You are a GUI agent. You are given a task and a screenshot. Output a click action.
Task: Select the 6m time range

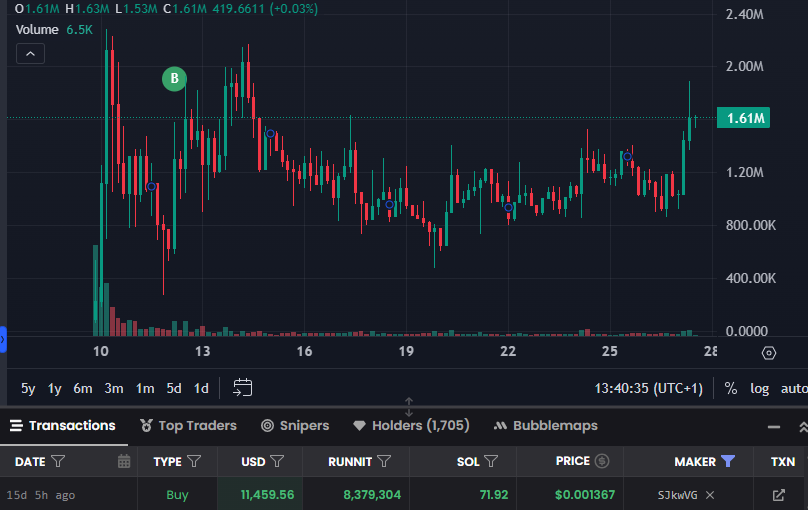pos(83,388)
